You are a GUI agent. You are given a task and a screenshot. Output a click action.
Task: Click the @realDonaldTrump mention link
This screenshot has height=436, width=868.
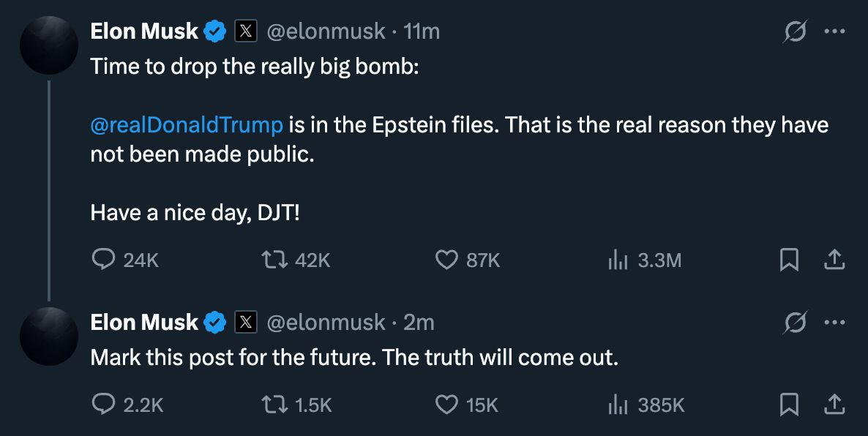(186, 125)
